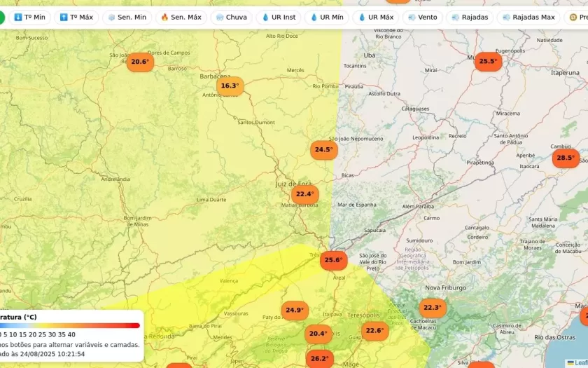Switch to the UR Máx humidity layer
The height and width of the screenshot is (368, 588).
[x=375, y=17]
